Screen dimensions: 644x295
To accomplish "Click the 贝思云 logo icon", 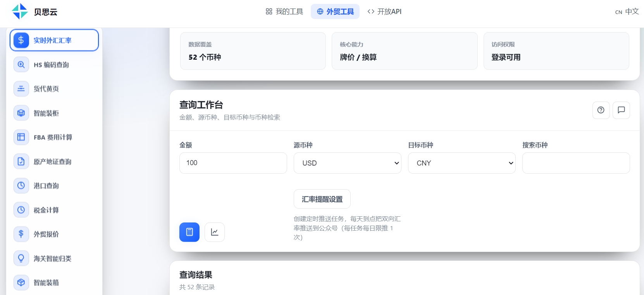I will 20,11.
